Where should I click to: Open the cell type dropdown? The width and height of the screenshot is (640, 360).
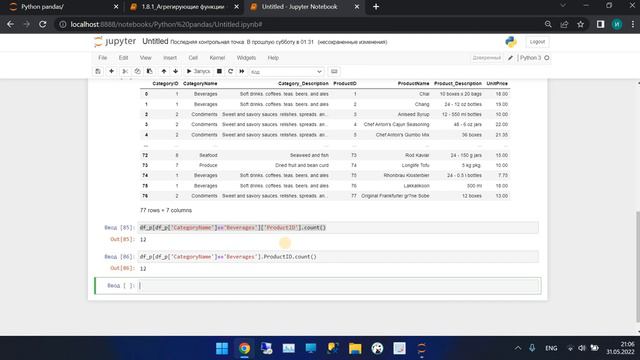click(x=286, y=72)
